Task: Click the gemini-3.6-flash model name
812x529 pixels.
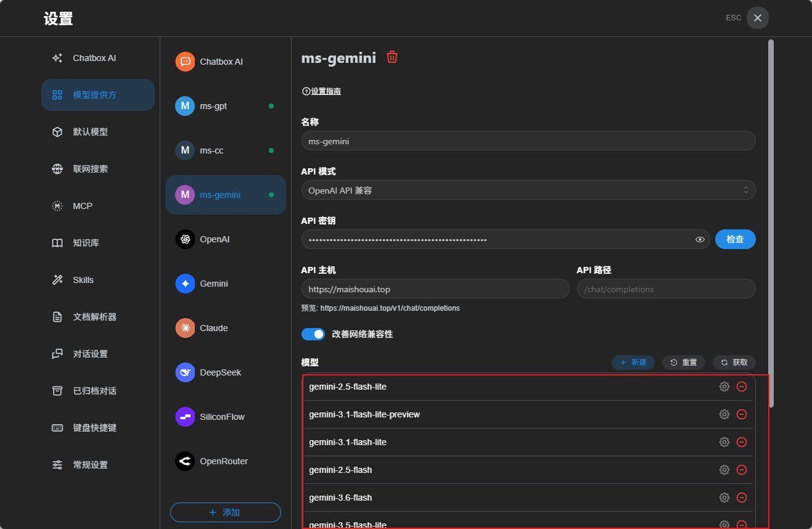Action: 340,498
